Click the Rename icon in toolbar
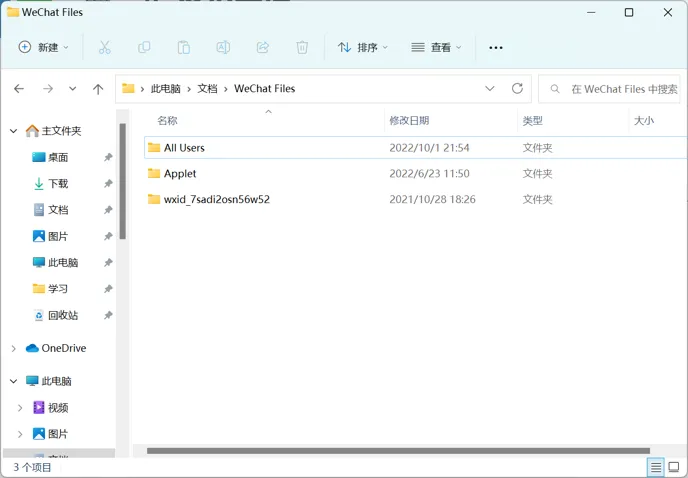Viewport: 688px width, 478px height. [x=223, y=47]
